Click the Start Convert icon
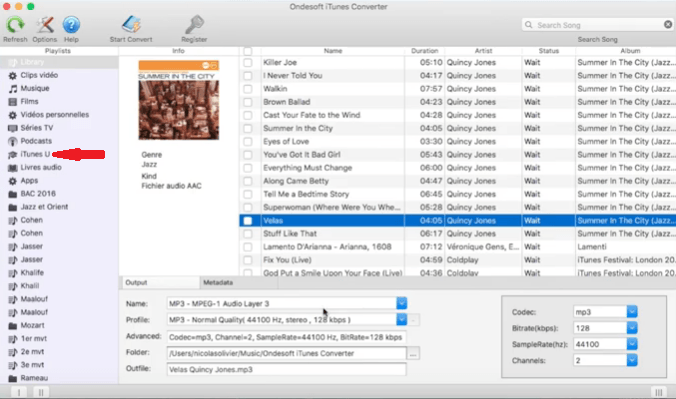The width and height of the screenshot is (676, 399). [x=131, y=24]
